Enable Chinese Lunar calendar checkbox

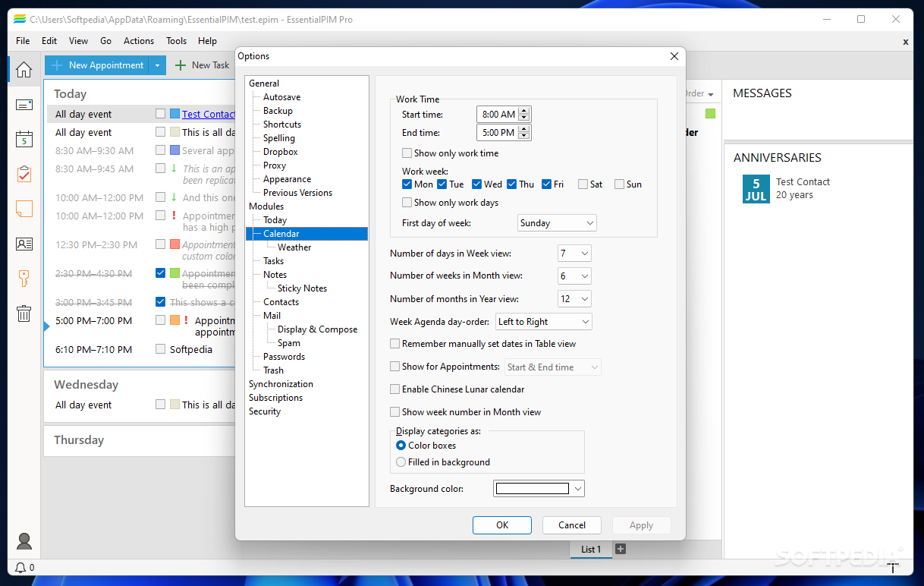394,389
